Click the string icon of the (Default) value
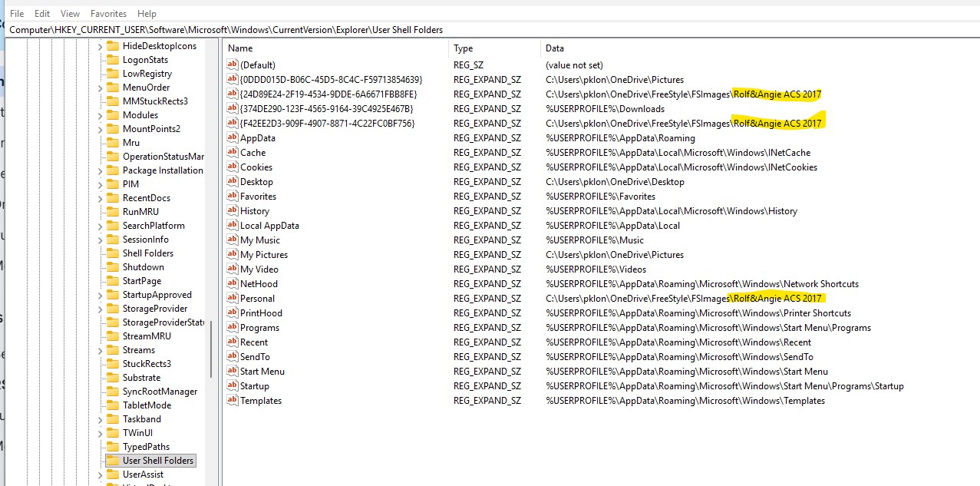Viewport: 980px width, 486px height. [233, 65]
